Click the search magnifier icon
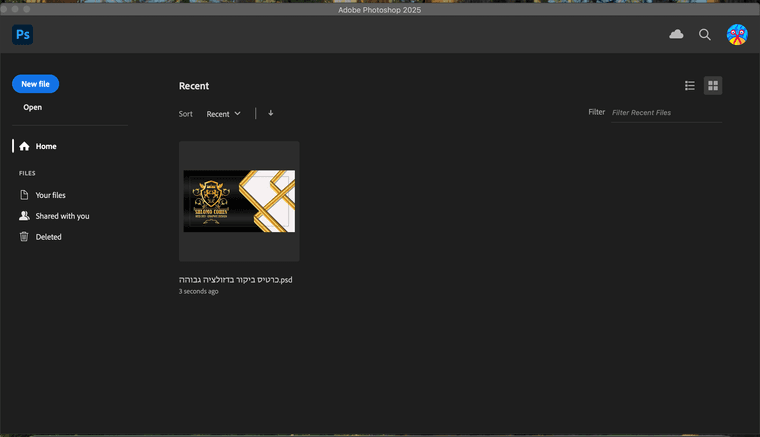 [705, 34]
